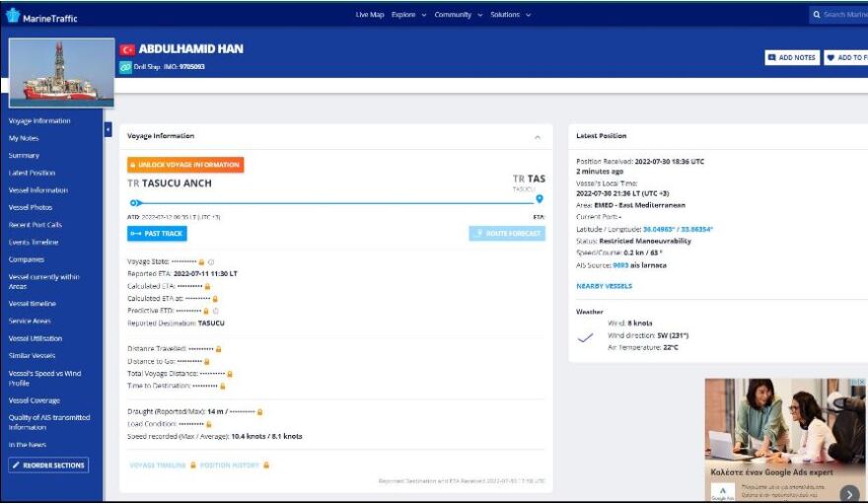Click the MarineTraffic logo icon
Viewport: 868px width, 504px height.
(14, 18)
